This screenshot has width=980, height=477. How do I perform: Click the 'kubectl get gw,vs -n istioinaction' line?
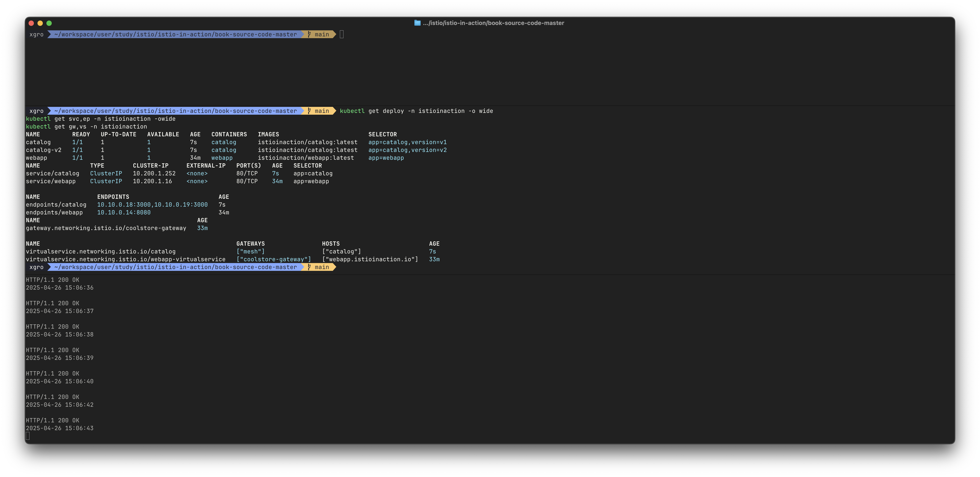[86, 126]
